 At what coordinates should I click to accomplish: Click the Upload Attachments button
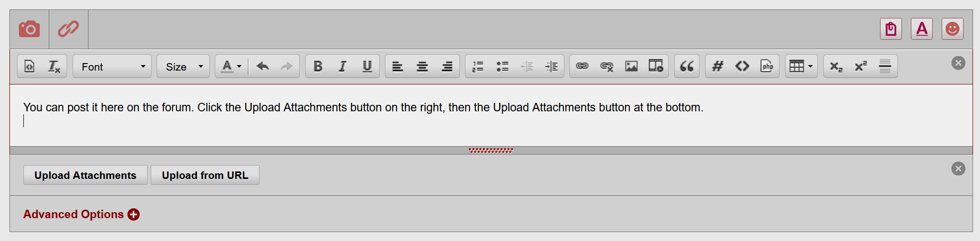pyautogui.click(x=86, y=175)
